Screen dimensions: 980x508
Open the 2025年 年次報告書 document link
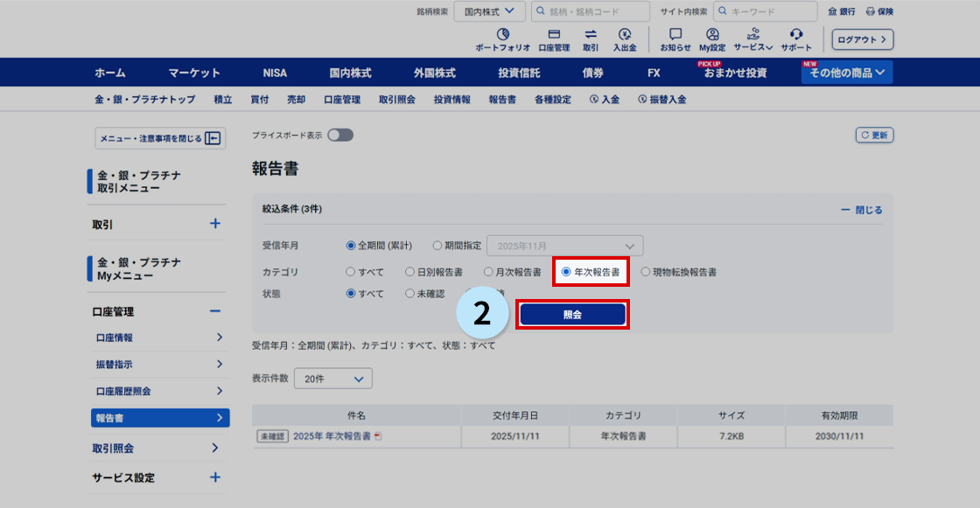click(x=332, y=435)
